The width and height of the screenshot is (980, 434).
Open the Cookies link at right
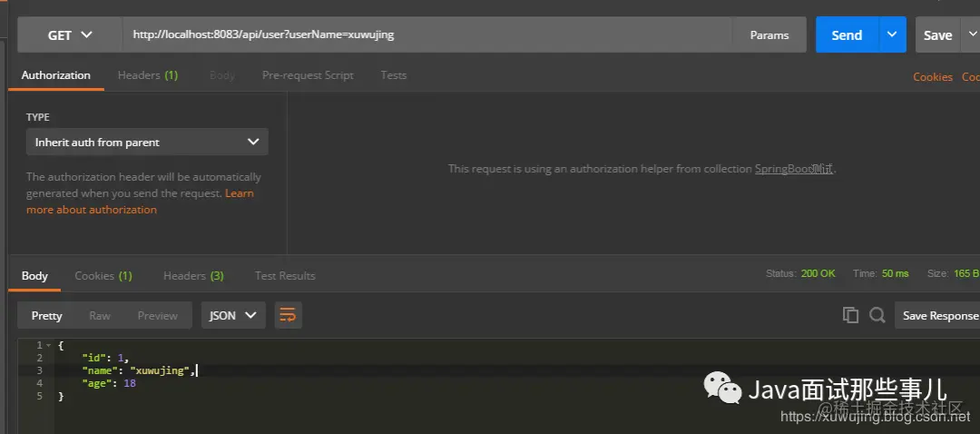933,77
